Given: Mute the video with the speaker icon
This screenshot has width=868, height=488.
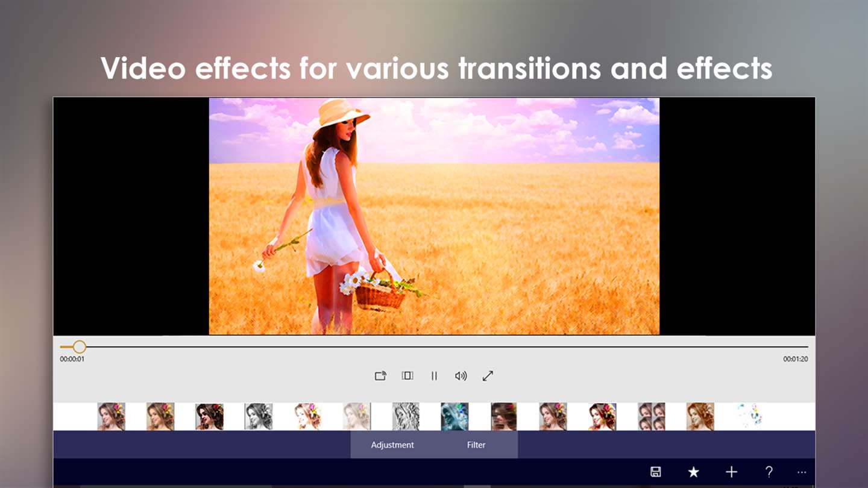Looking at the screenshot, I should pyautogui.click(x=461, y=376).
